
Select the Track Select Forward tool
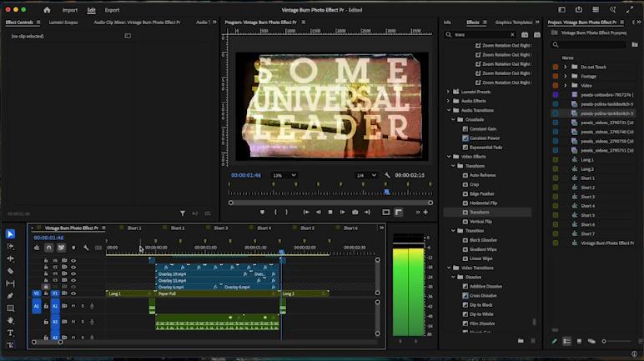tap(11, 246)
